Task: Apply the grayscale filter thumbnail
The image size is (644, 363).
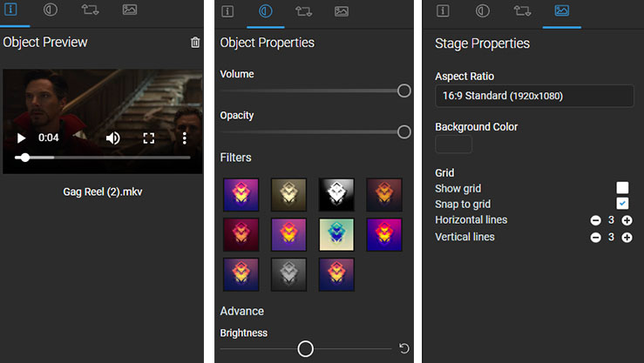Action: tap(288, 274)
